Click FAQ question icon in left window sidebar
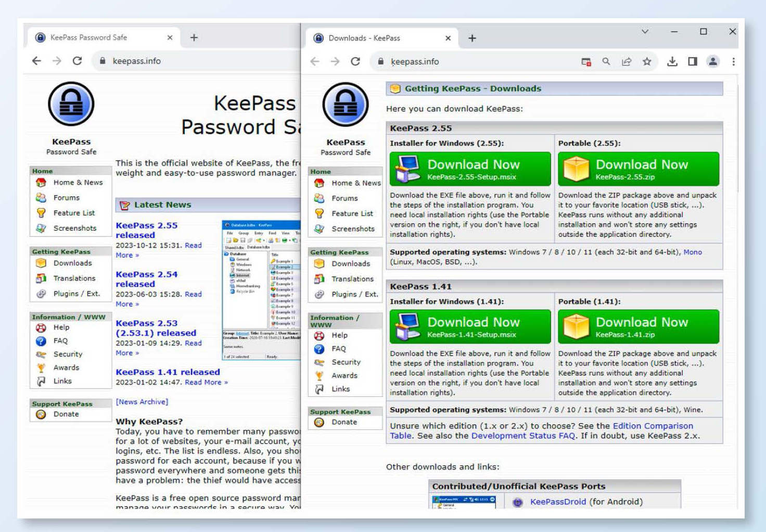The height and width of the screenshot is (532, 766). (x=41, y=341)
